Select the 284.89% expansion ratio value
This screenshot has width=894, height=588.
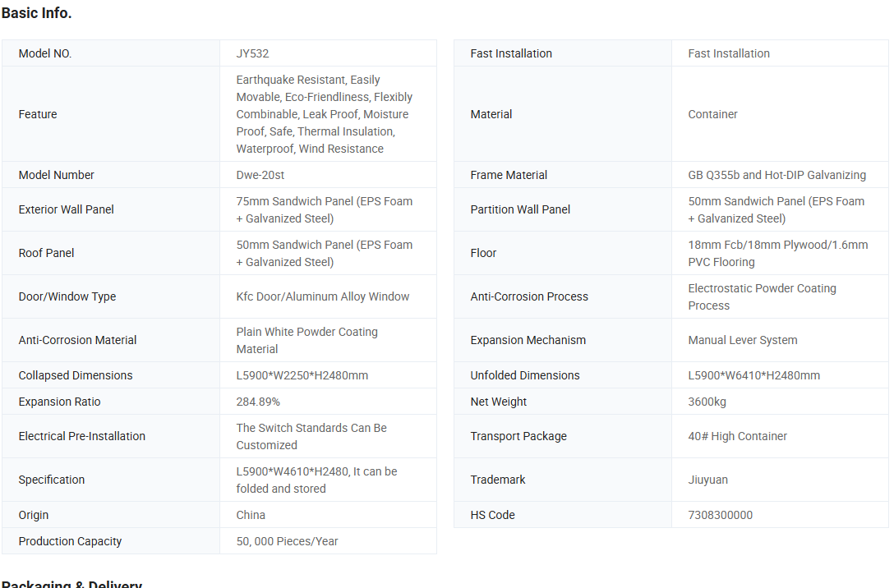[x=258, y=402]
